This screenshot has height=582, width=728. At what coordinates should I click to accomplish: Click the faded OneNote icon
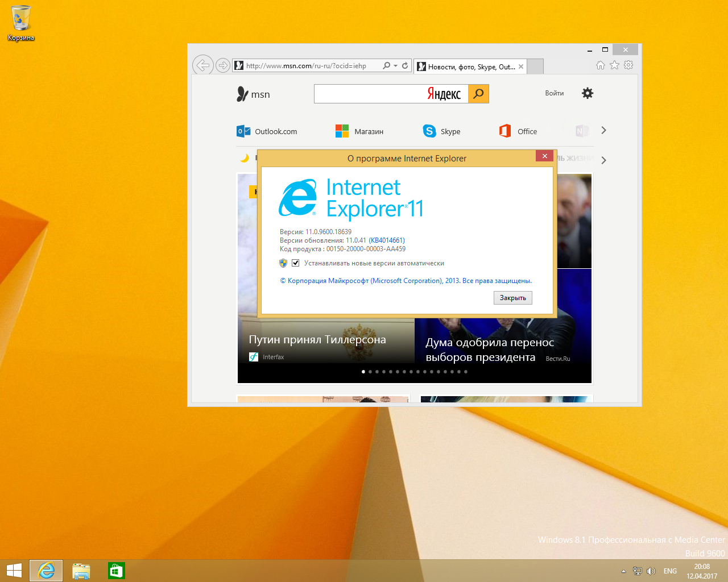581,131
